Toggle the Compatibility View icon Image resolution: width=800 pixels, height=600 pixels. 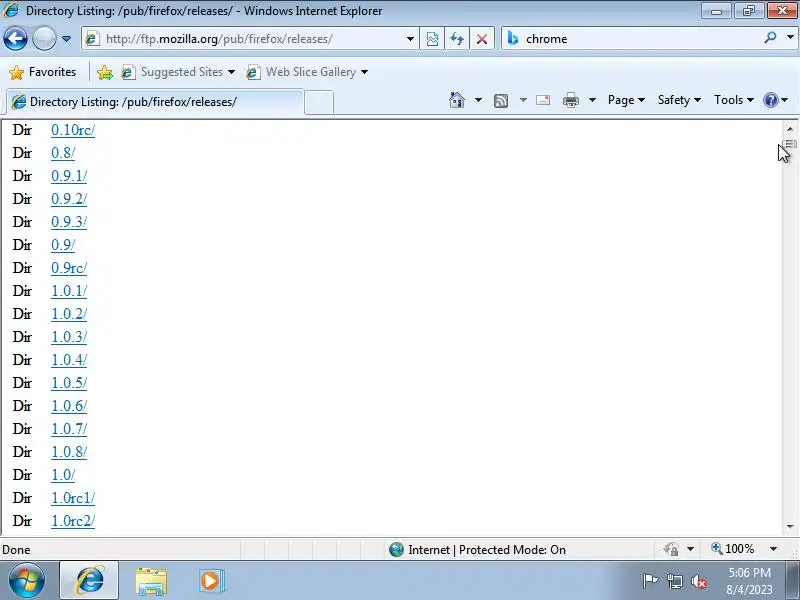(432, 39)
